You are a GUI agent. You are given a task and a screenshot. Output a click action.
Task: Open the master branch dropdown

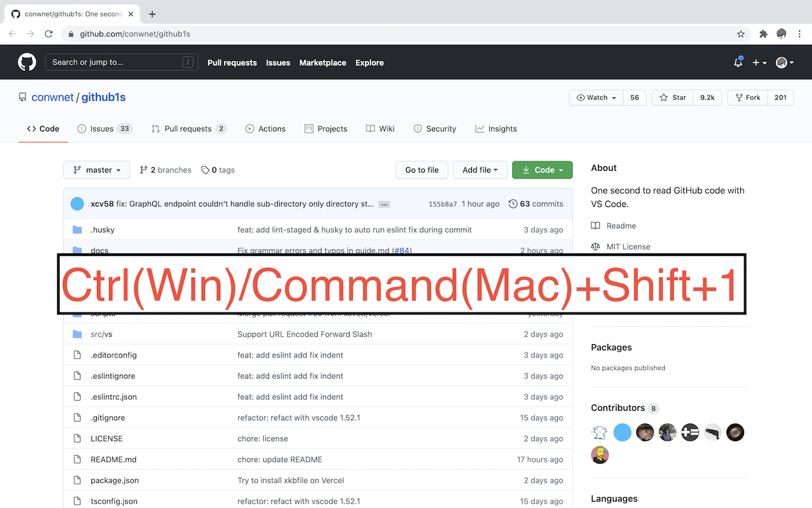96,170
